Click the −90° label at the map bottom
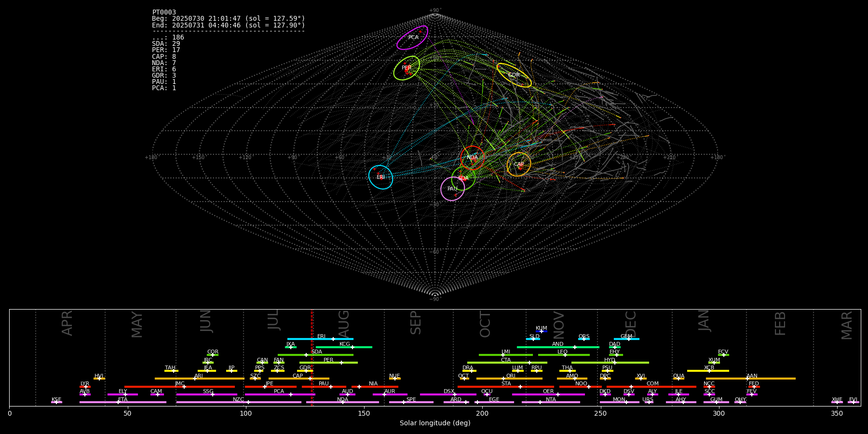 pyautogui.click(x=435, y=299)
